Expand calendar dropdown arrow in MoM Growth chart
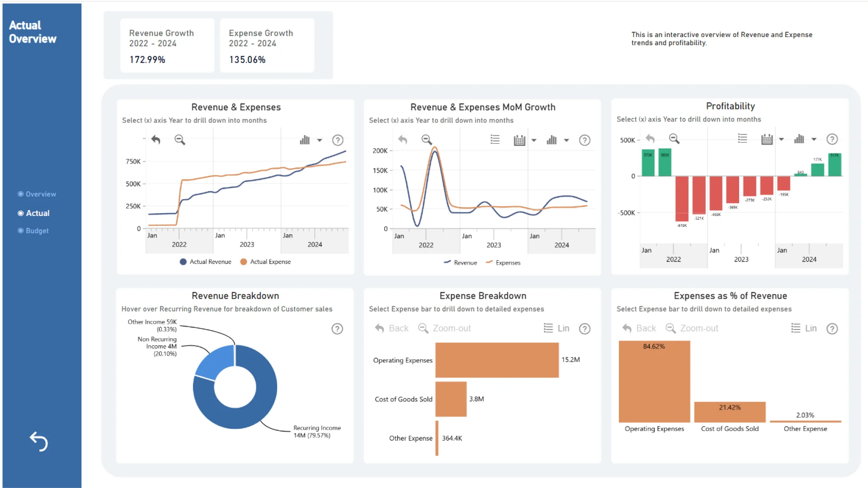Screen dimensions: 868x488 click(x=534, y=140)
